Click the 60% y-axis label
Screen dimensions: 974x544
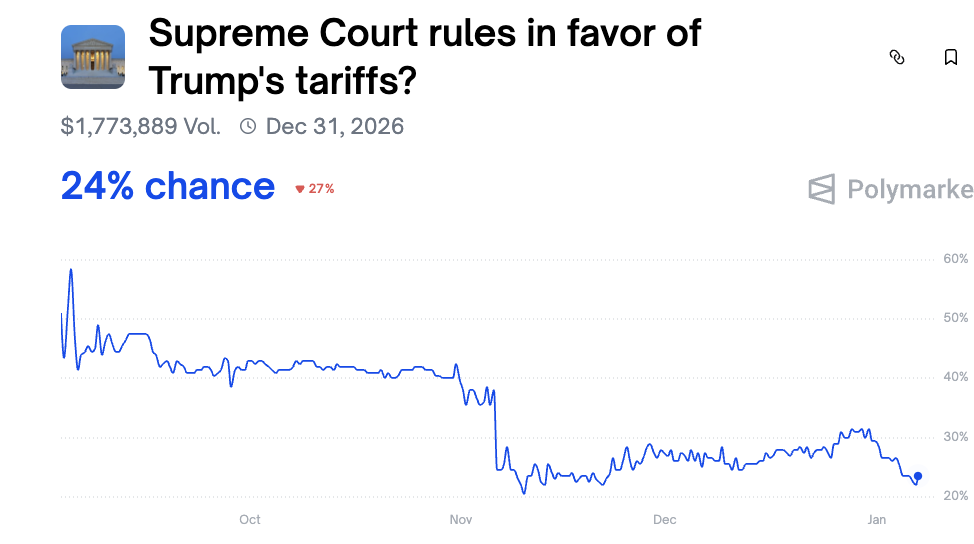click(955, 259)
